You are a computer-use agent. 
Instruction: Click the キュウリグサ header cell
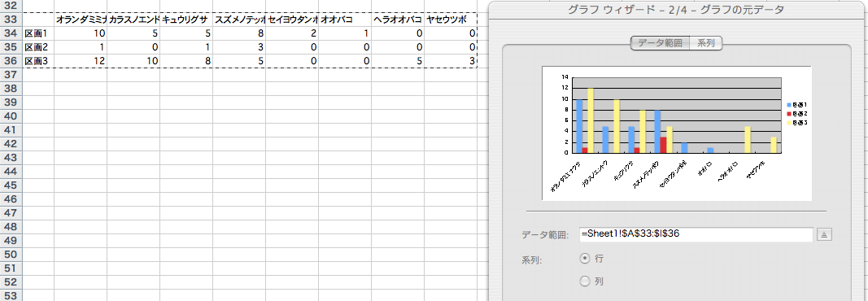[x=186, y=20]
